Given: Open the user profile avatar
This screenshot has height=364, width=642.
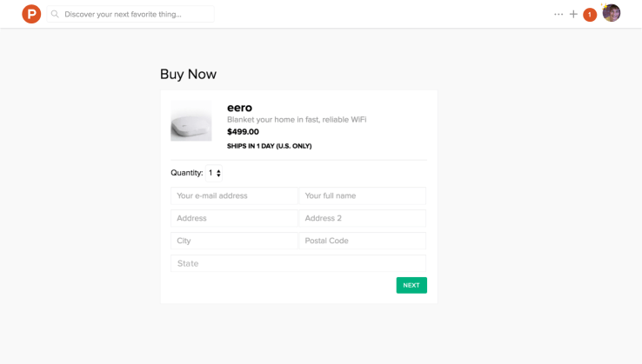Looking at the screenshot, I should 612,13.
